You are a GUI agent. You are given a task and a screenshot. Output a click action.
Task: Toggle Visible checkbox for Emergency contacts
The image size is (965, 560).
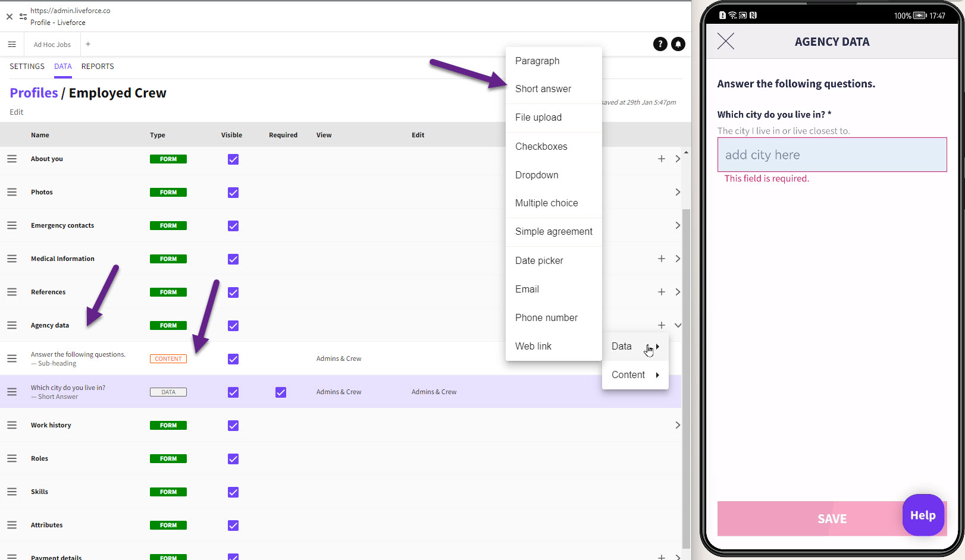[233, 226]
